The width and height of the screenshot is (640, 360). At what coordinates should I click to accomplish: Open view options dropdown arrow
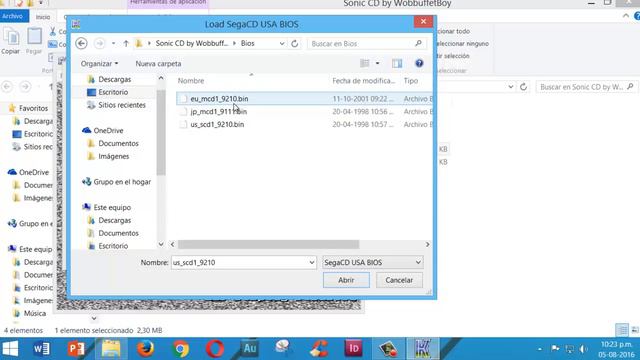tap(378, 63)
